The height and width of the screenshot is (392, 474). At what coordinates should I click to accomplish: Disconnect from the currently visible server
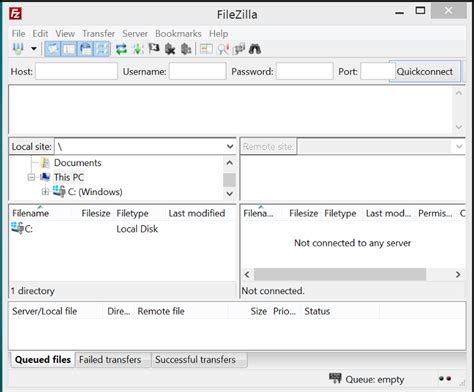(x=170, y=49)
